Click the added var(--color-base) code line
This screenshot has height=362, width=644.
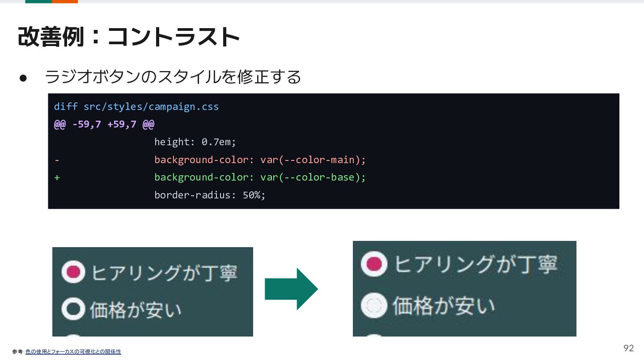coord(260,177)
